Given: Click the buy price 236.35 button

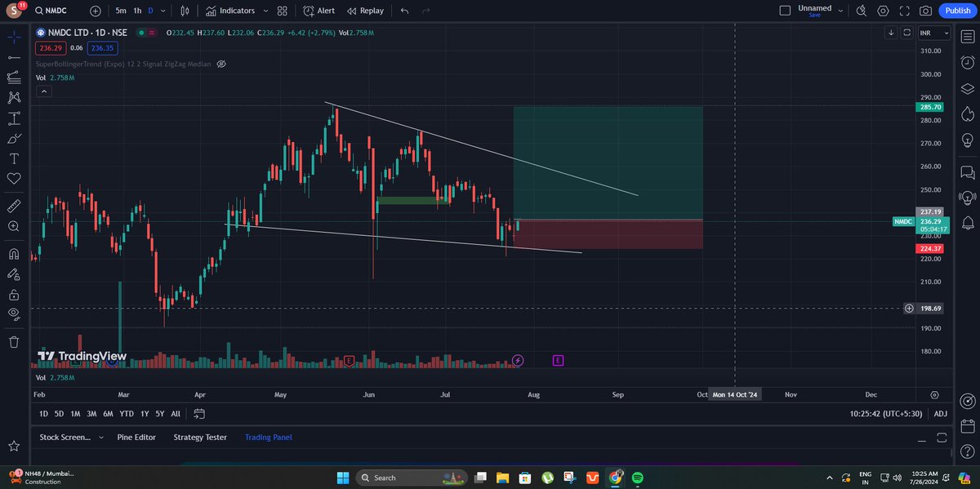Looking at the screenshot, I should (102, 48).
